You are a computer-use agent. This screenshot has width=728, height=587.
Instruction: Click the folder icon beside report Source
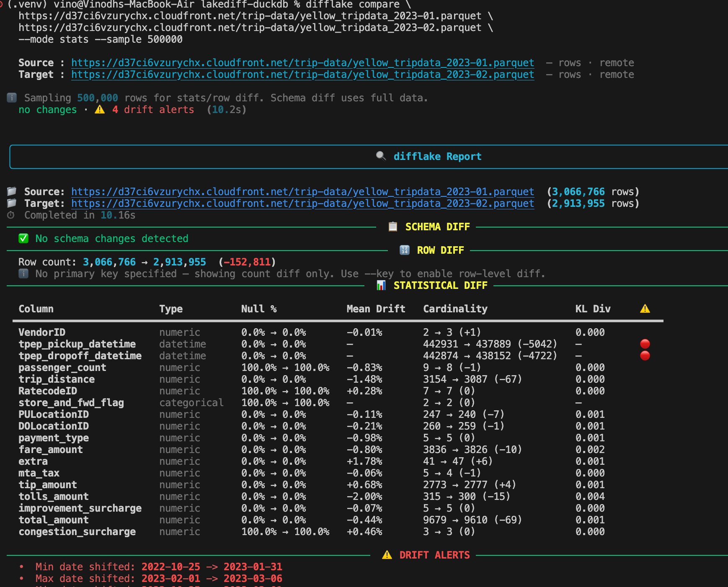[x=12, y=191]
